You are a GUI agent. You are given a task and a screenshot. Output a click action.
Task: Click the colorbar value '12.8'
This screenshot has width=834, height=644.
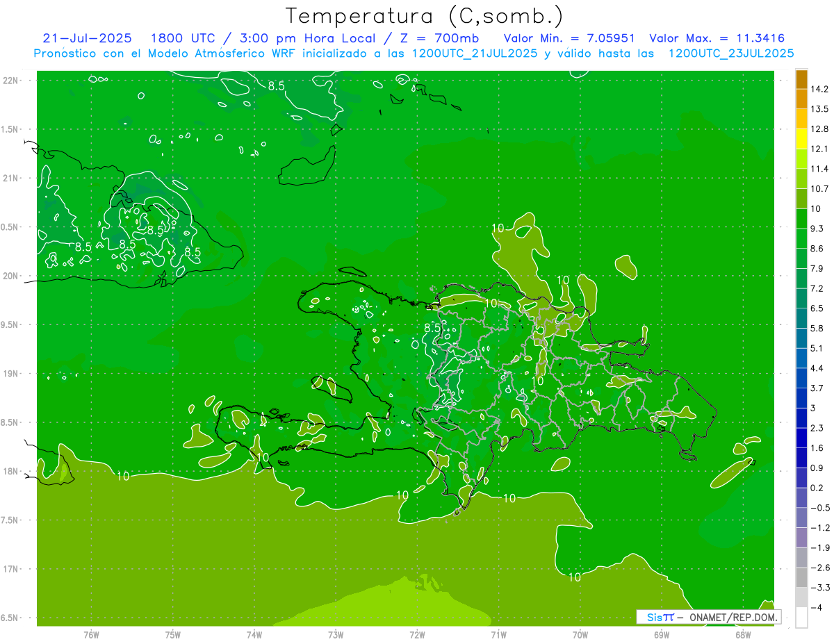[820, 129]
